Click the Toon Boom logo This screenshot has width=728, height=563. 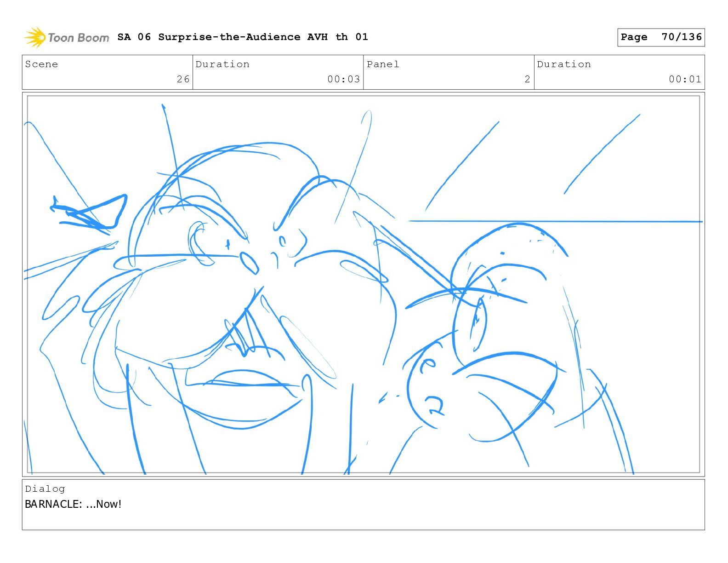pyautogui.click(x=67, y=37)
